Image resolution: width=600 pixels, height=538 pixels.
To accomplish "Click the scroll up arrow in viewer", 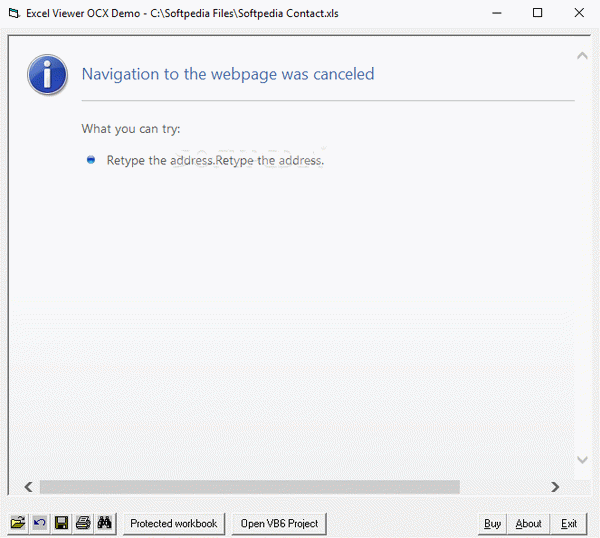I will (582, 56).
